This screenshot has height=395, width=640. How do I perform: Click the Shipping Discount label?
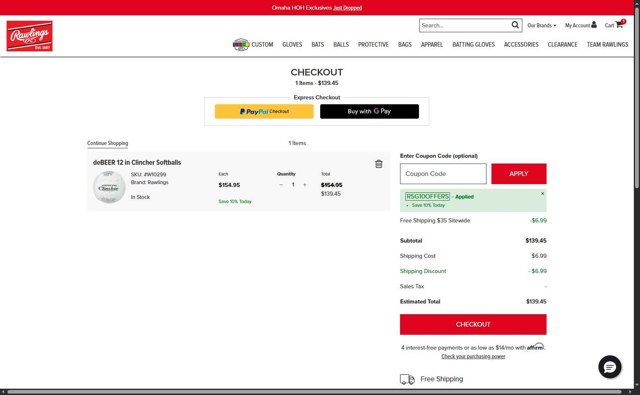(423, 271)
